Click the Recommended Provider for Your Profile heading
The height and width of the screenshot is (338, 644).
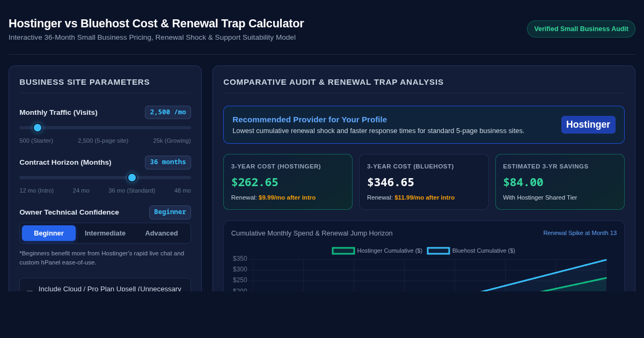(x=310, y=120)
